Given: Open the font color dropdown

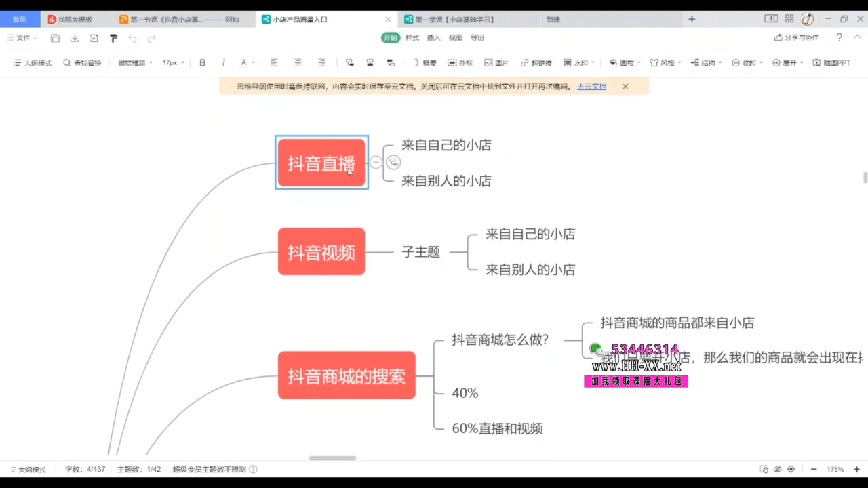Looking at the screenshot, I should pos(248,62).
